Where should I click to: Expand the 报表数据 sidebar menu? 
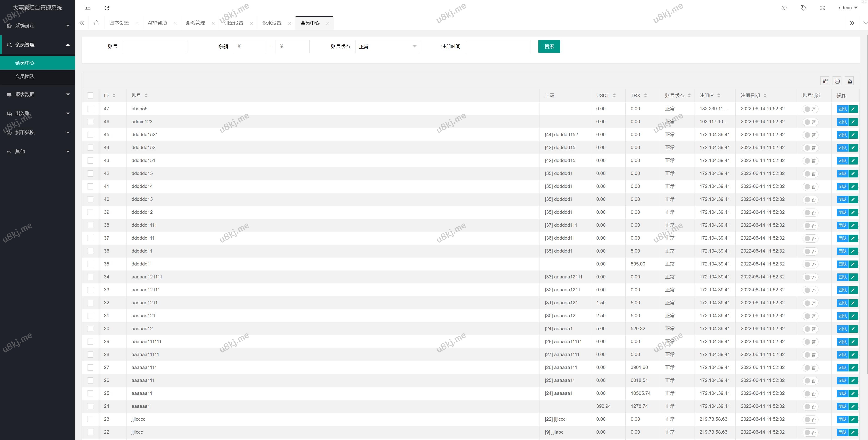click(37, 95)
